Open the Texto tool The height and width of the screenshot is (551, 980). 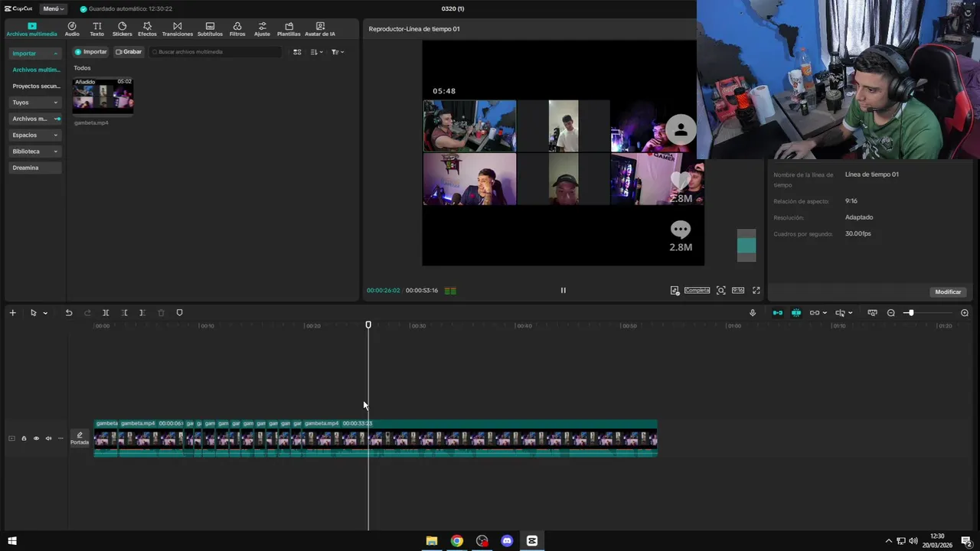click(96, 29)
